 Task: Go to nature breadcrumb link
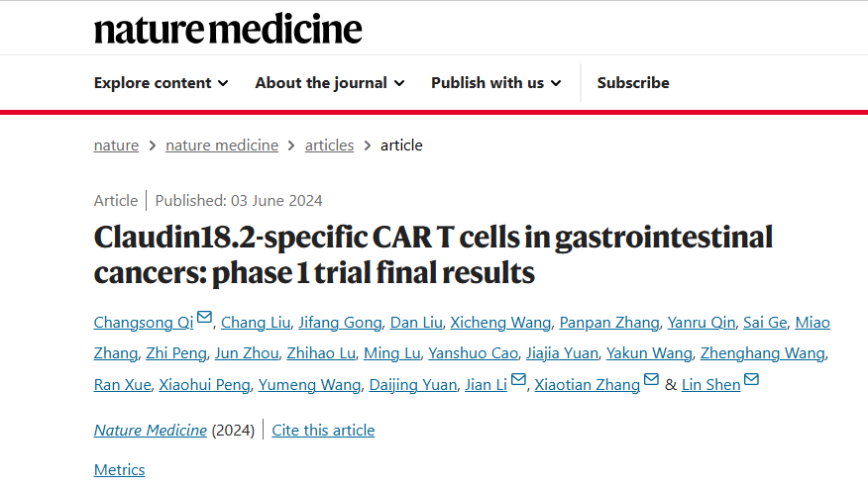pos(116,145)
